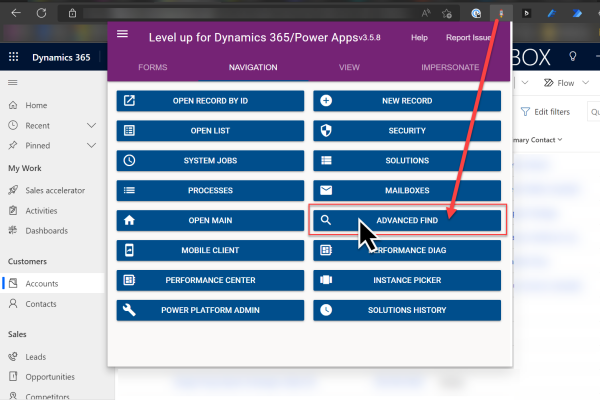Expand the Recent section chevron
This screenshot has width=600, height=400.
(92, 126)
